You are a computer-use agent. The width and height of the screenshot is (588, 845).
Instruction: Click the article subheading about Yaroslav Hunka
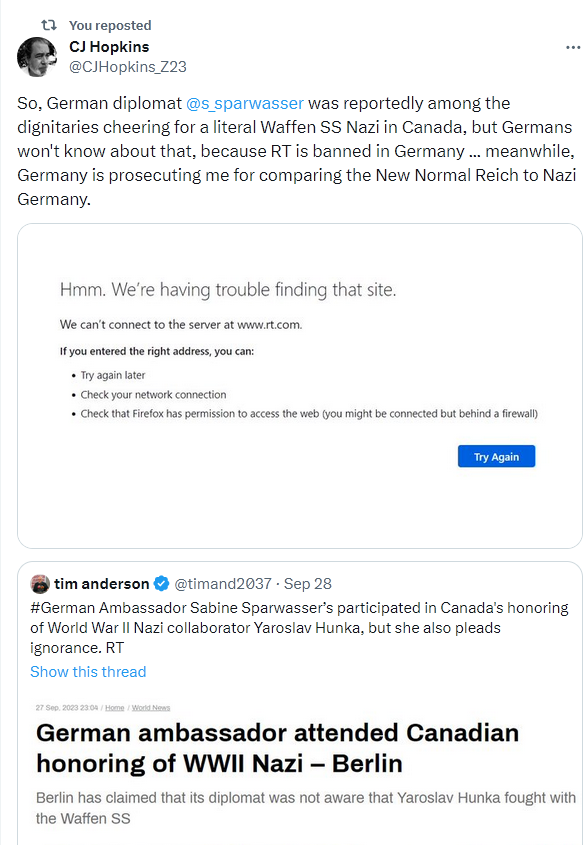point(306,808)
